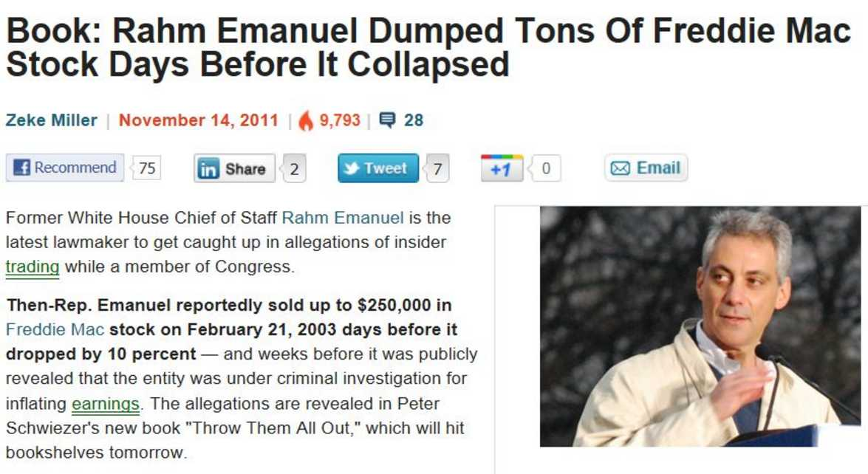
Task: Click the Google +1 button
Action: point(502,168)
